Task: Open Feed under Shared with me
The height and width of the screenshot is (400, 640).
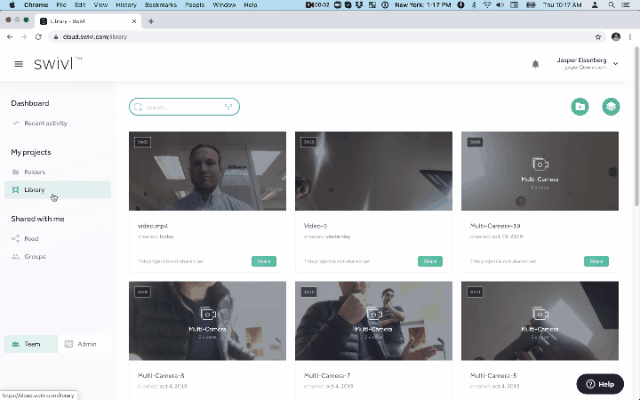Action: click(x=31, y=239)
